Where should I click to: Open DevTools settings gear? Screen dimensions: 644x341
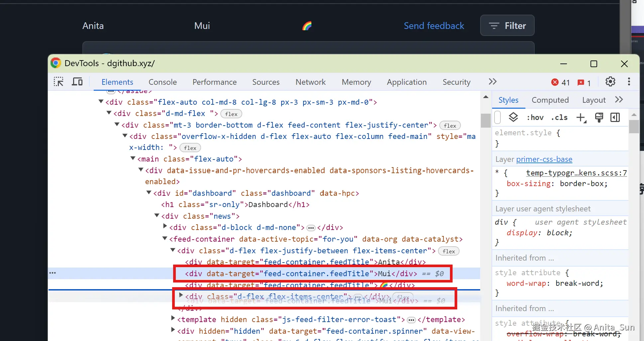(x=610, y=82)
